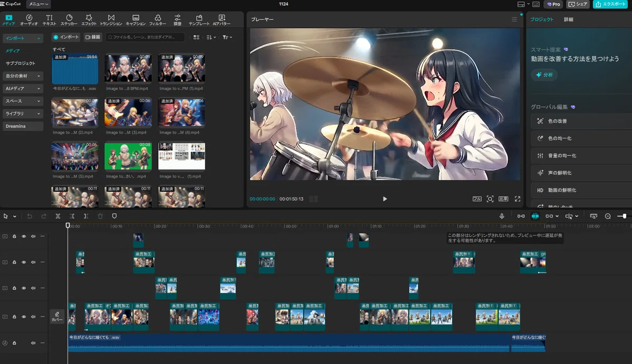
Task: Click the delete-right trim icon
Action: point(86,216)
